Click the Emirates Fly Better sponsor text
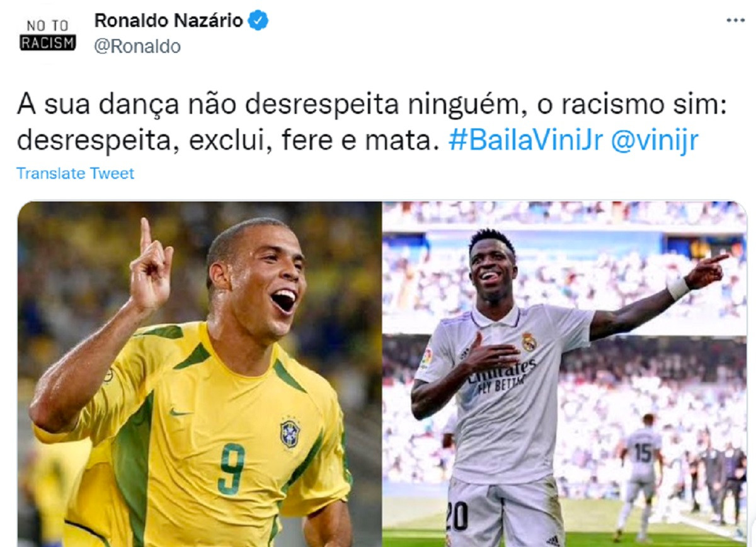 pos(502,375)
